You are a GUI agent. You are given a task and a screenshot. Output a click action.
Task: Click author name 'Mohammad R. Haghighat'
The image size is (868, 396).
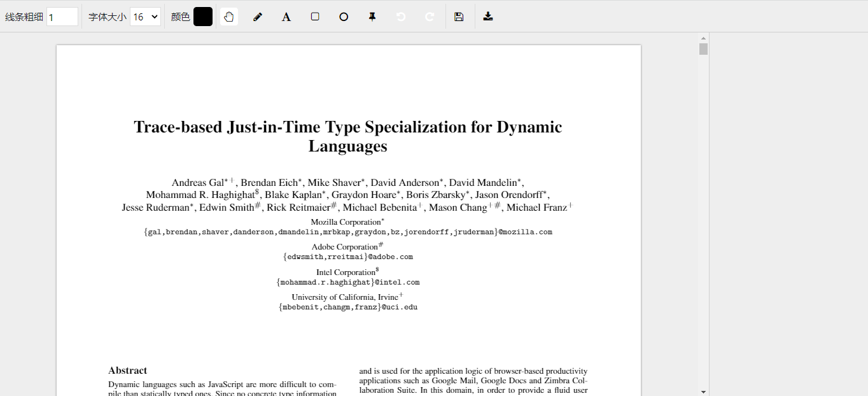[200, 195]
